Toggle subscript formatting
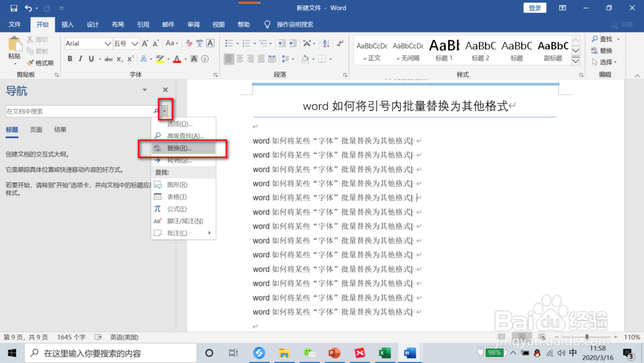The image size is (644, 363). click(x=120, y=59)
